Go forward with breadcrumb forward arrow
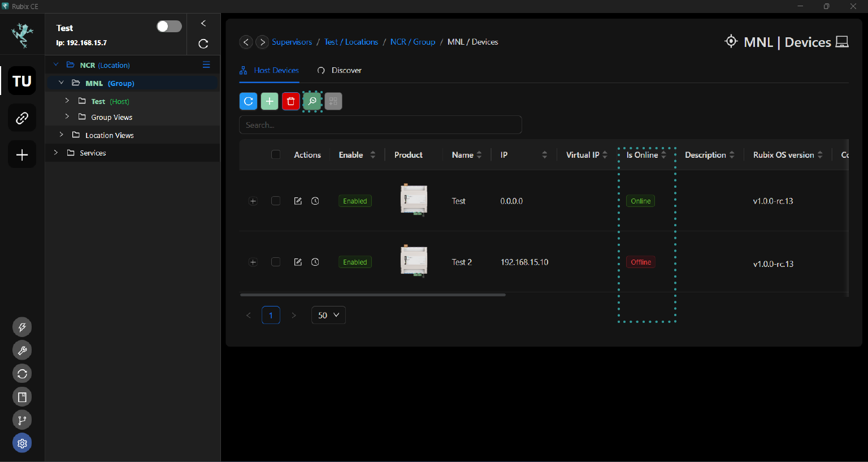This screenshot has height=462, width=868. pyautogui.click(x=262, y=42)
